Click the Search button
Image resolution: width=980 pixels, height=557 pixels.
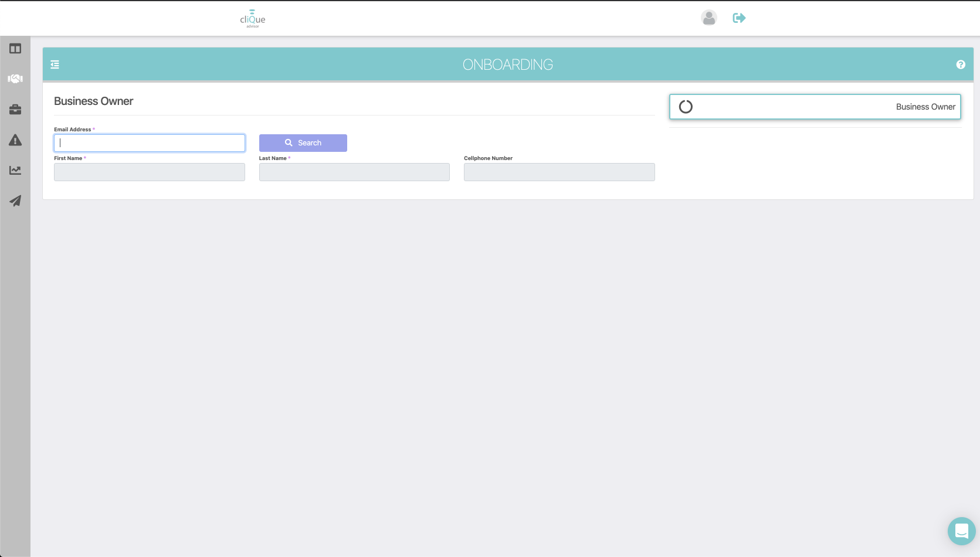[x=303, y=143]
